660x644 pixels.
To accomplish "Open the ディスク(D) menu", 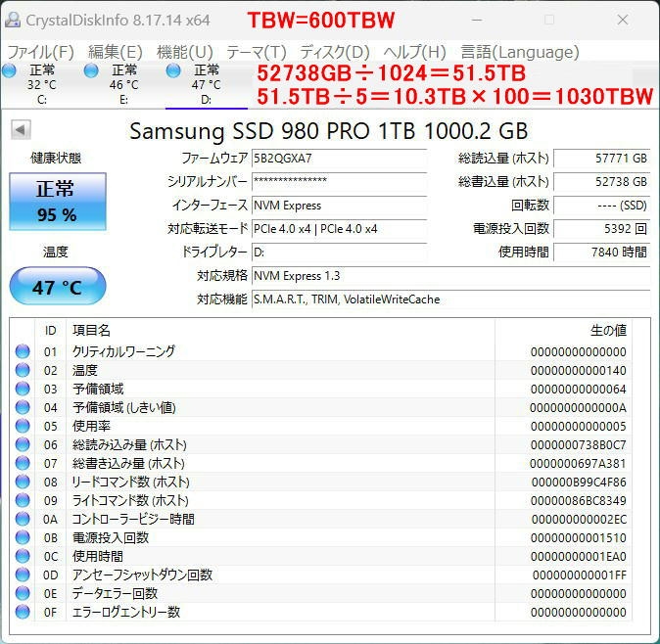I will tap(335, 52).
